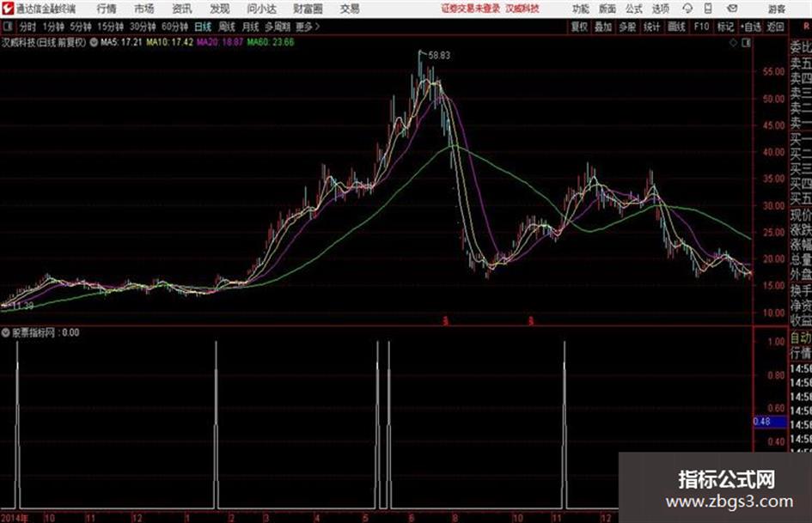Click the blue 0.48 value marker on indicator axis
Screen dimensions: 812x523
click(x=770, y=422)
